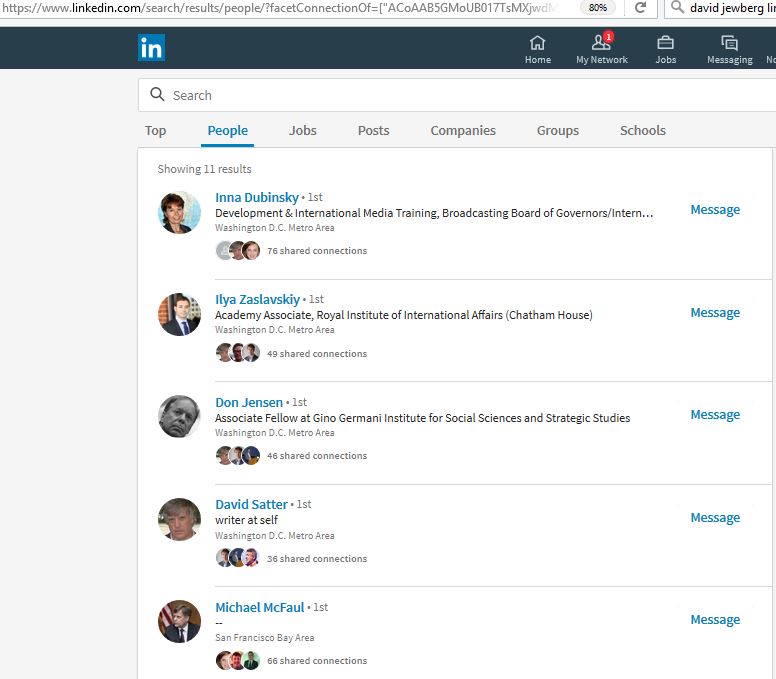This screenshot has height=679, width=776.
Task: Click the browser search bar magnifier icon
Action: click(x=677, y=7)
